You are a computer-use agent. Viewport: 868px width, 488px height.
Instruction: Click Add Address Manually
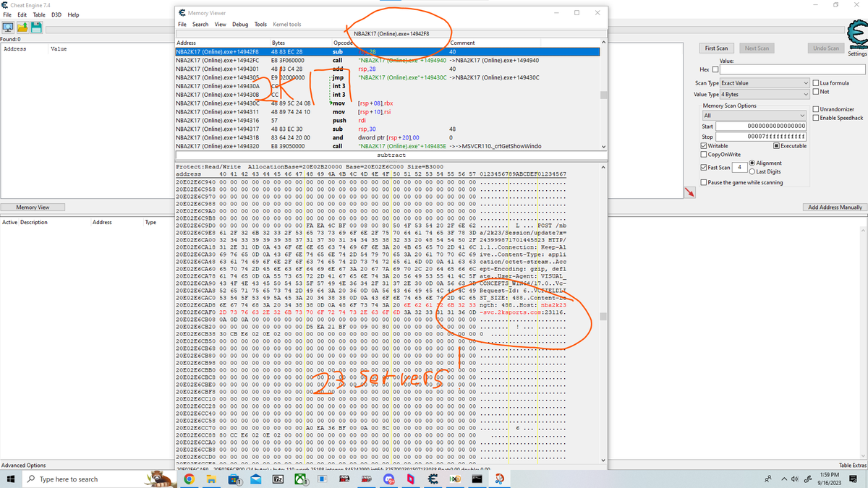835,207
